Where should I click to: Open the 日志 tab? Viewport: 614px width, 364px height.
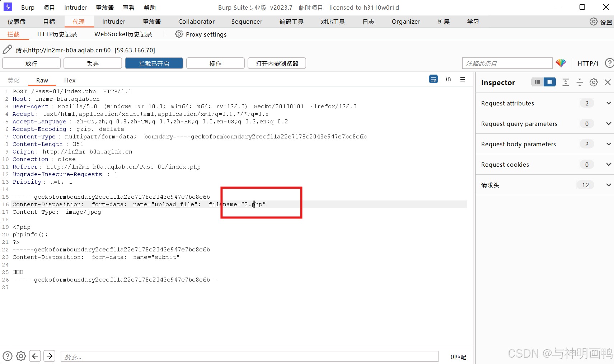click(x=368, y=22)
